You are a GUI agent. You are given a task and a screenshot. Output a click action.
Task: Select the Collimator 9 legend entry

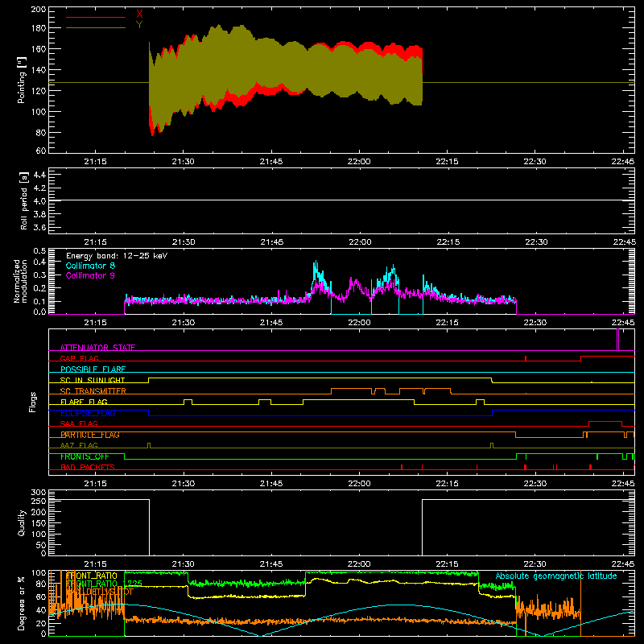(x=90, y=275)
